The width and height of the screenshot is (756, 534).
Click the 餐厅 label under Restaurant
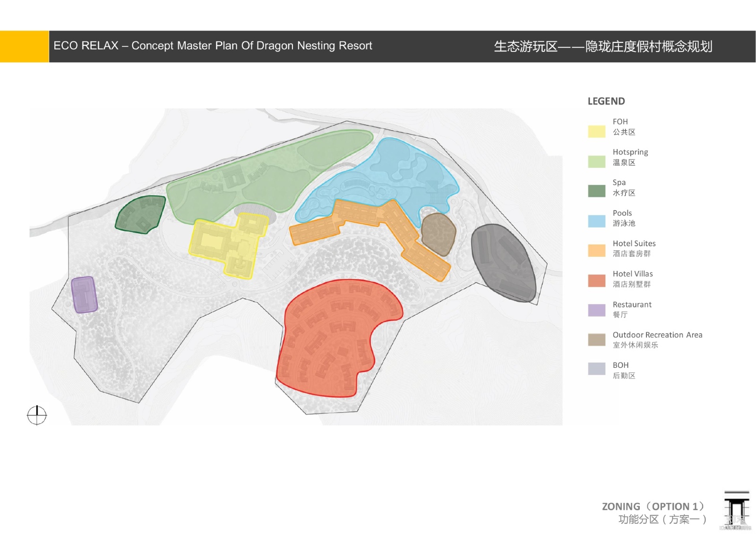[x=620, y=314]
